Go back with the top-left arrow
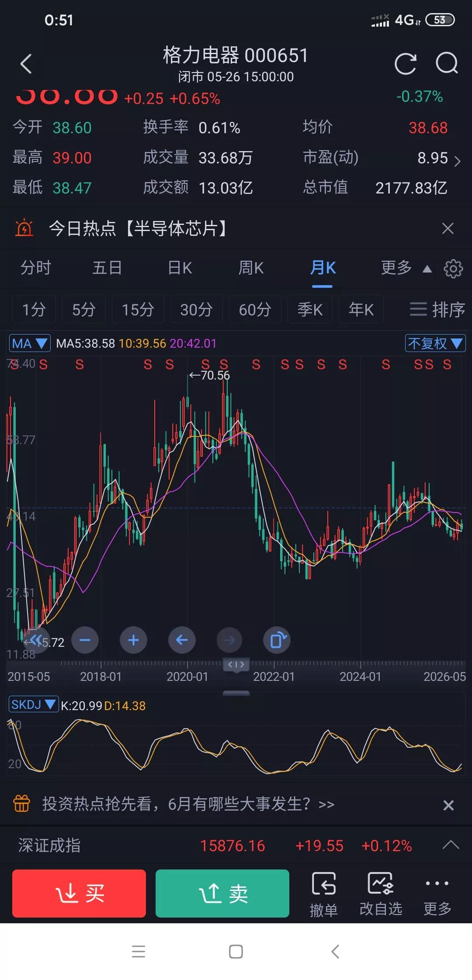This screenshot has height=980, width=472. coord(26,64)
